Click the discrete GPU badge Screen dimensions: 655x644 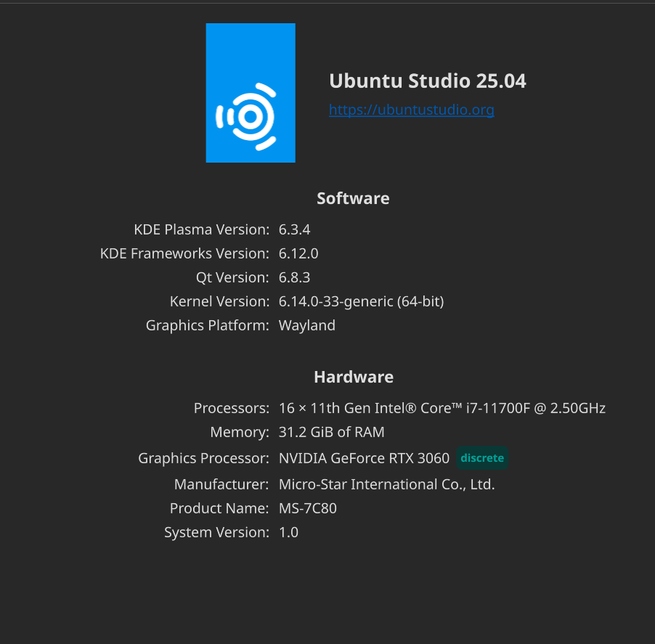[x=482, y=457]
